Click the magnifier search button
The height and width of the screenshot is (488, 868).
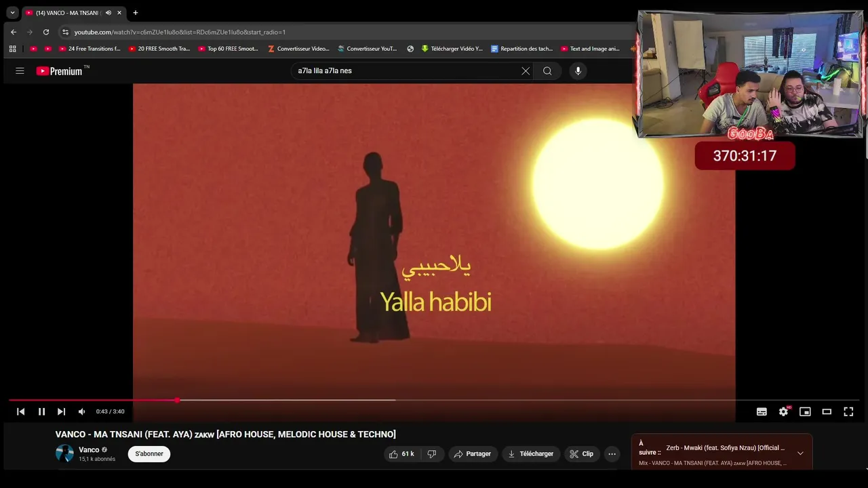tap(547, 70)
